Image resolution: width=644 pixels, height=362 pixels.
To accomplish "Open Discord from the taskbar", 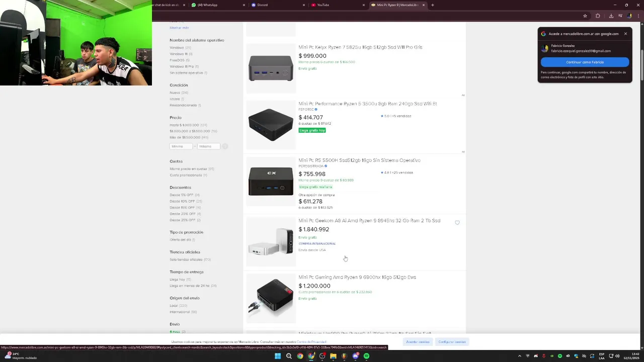I will click(x=355, y=356).
